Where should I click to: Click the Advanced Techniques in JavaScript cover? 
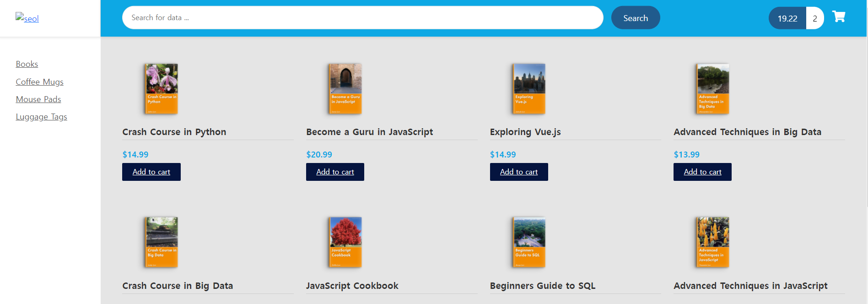(713, 242)
